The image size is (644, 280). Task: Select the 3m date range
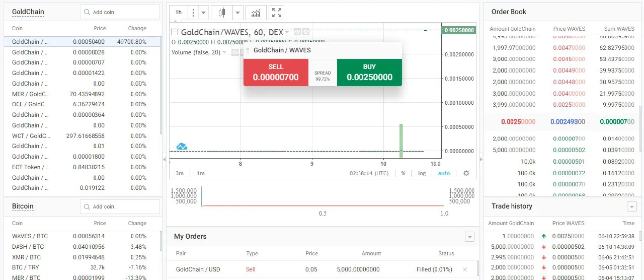coord(180,173)
